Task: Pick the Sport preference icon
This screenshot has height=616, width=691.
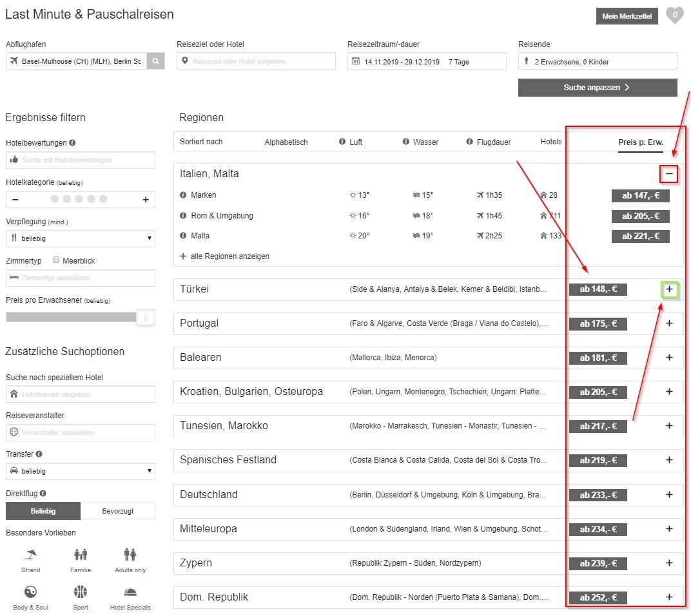Action: (81, 592)
